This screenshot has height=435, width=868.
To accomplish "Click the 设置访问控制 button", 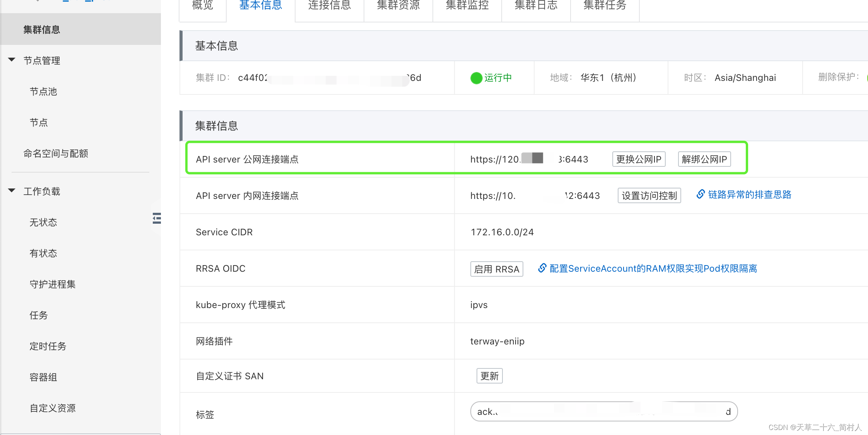I will tap(649, 195).
